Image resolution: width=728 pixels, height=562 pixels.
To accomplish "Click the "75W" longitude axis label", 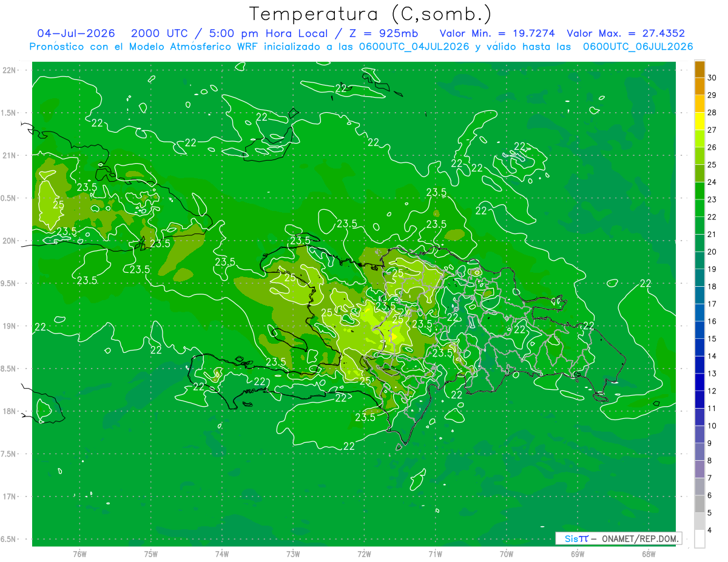I will coord(151,554).
